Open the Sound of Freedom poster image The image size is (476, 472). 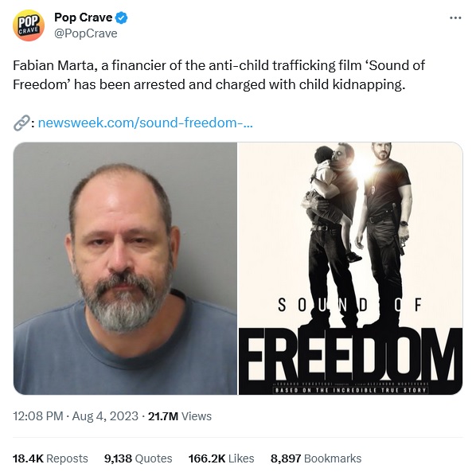click(x=350, y=268)
